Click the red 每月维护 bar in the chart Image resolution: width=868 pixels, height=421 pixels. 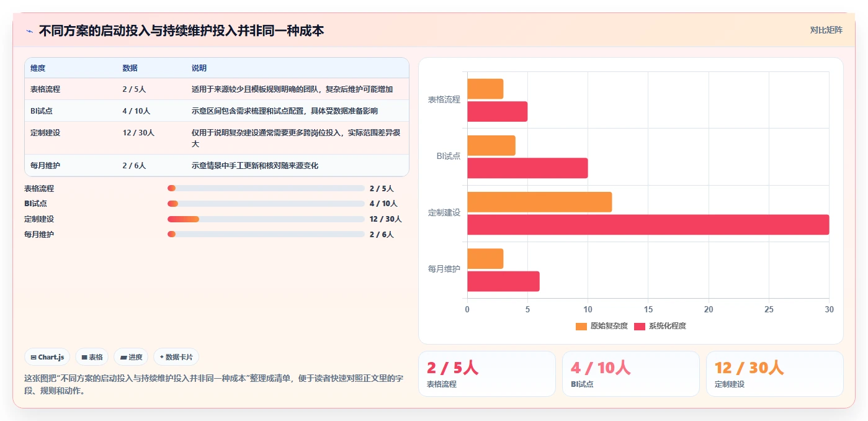point(503,281)
